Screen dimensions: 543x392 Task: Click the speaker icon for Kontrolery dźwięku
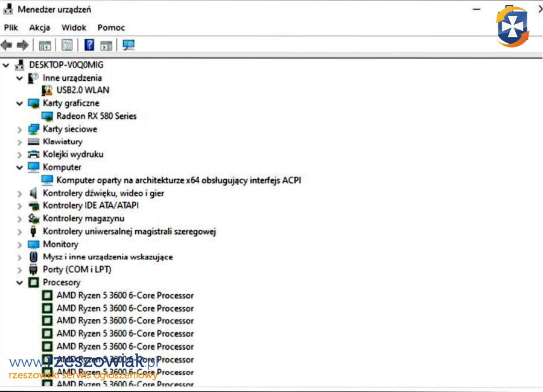(33, 193)
